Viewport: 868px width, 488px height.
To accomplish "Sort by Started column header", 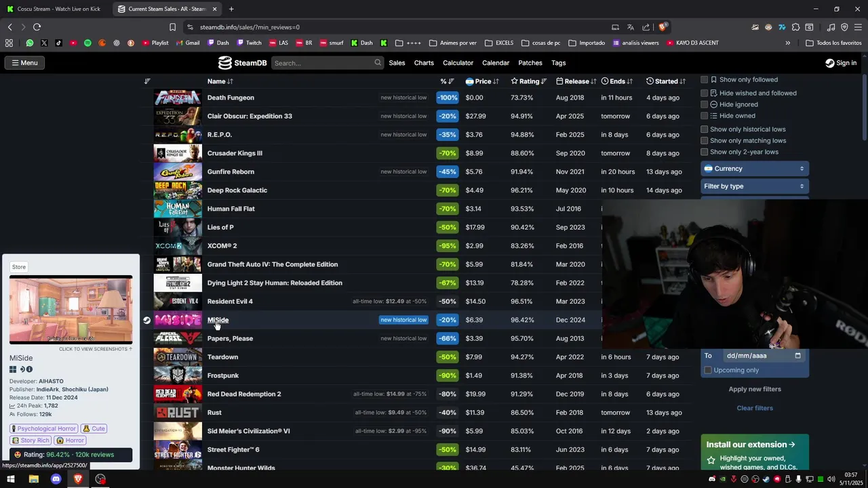I will tap(666, 81).
